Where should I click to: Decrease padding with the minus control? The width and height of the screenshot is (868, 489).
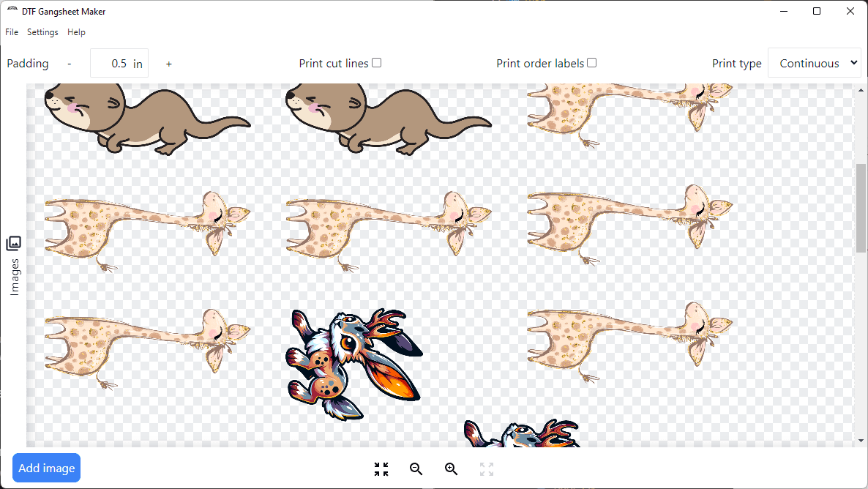click(x=69, y=64)
